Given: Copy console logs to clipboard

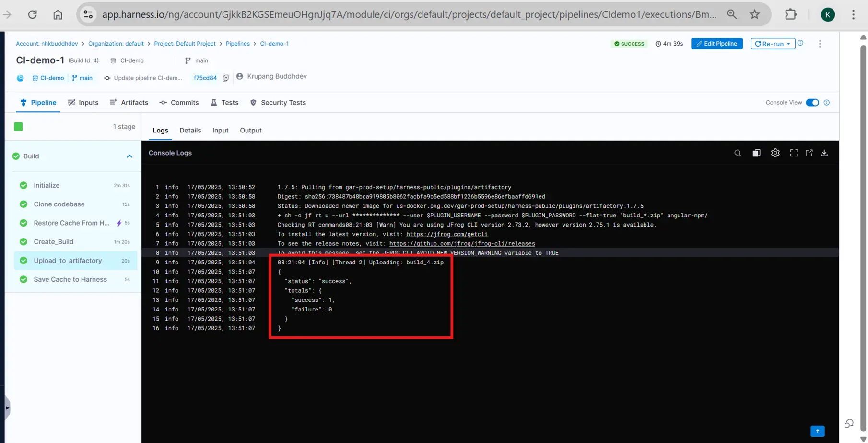Looking at the screenshot, I should pyautogui.click(x=756, y=153).
